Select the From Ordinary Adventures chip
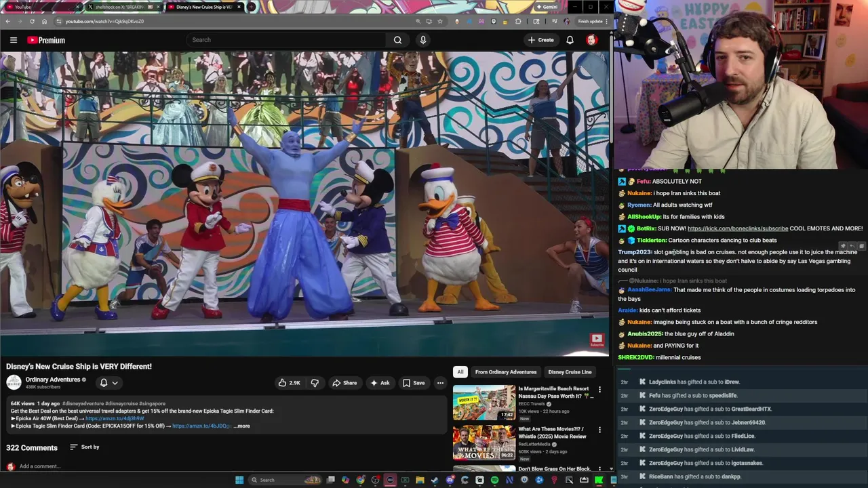 point(506,372)
